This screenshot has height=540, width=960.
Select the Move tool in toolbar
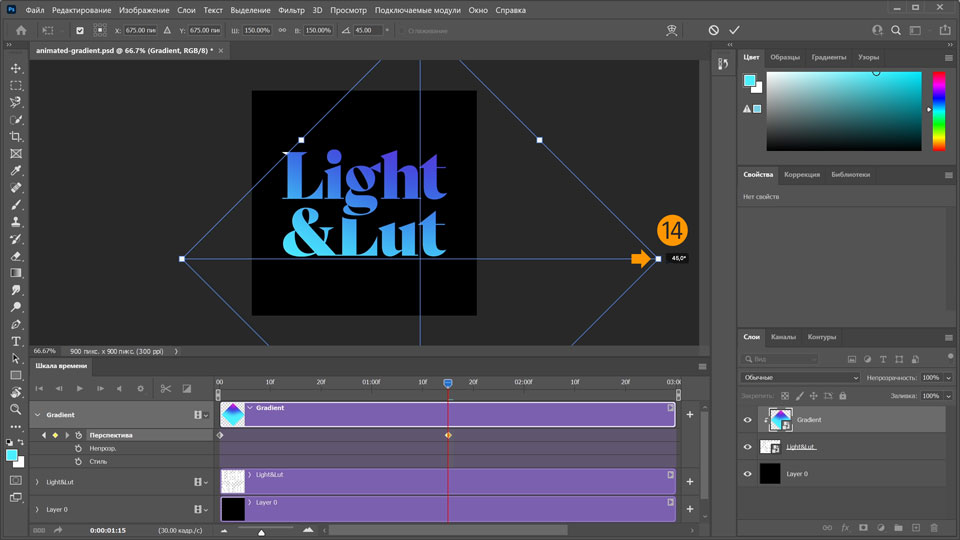click(16, 68)
